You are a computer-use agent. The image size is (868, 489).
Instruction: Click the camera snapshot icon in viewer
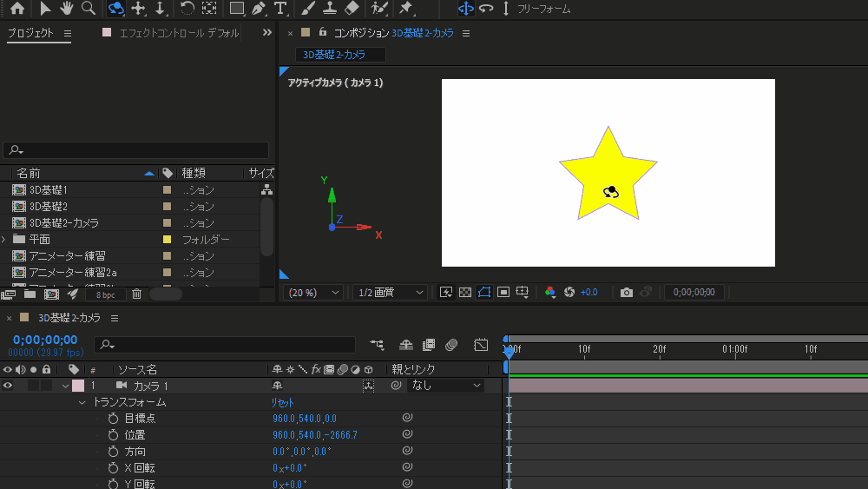(x=626, y=293)
